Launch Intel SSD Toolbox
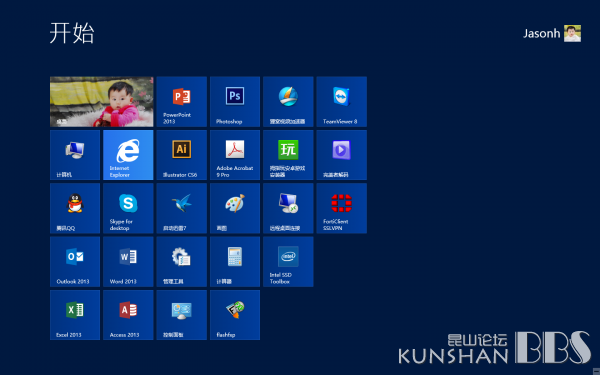This screenshot has width=600, height=375. click(x=288, y=262)
